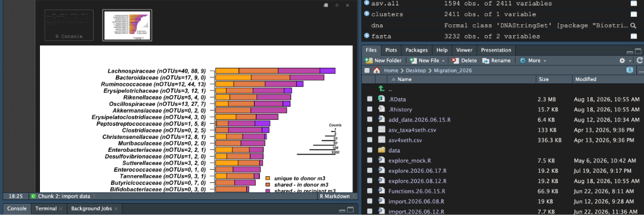The image size is (644, 215).
Task: Refresh the file listing
Action: point(639,60)
